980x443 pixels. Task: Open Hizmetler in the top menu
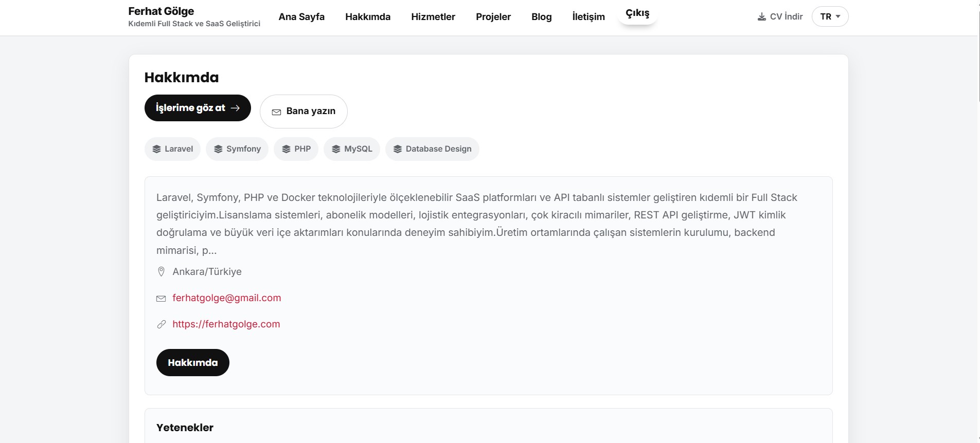[433, 16]
